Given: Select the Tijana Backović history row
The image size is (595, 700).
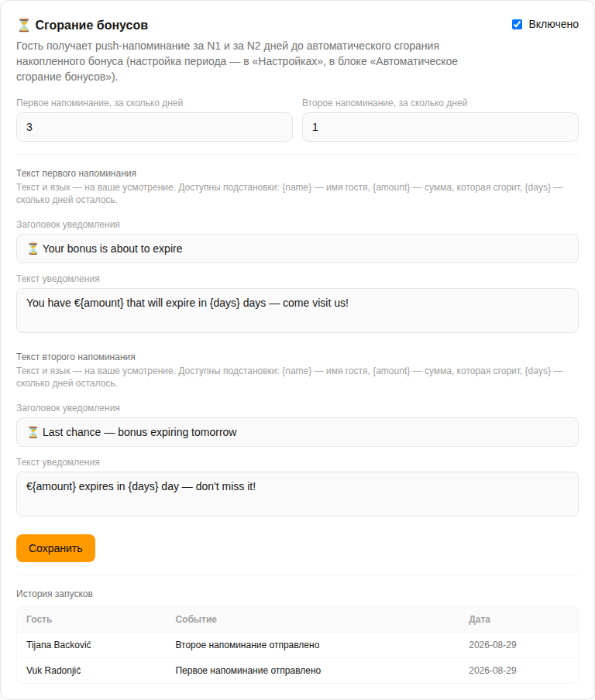Looking at the screenshot, I should coord(297,645).
